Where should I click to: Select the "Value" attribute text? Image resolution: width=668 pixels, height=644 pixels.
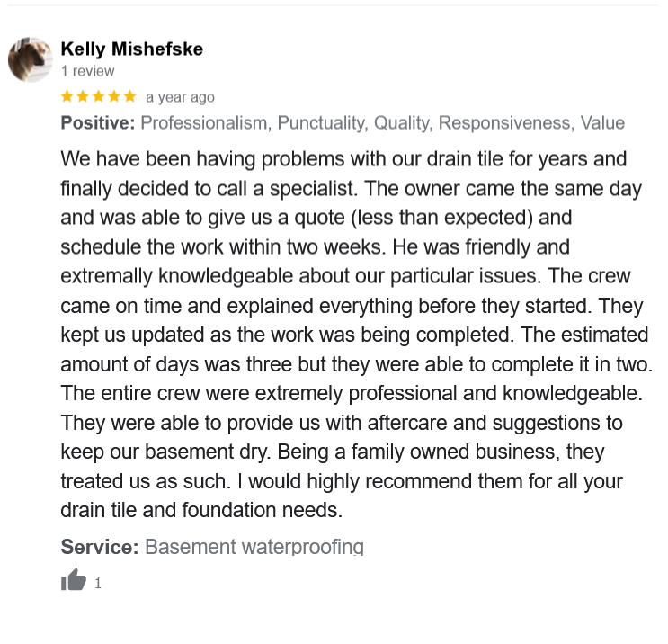[602, 122]
